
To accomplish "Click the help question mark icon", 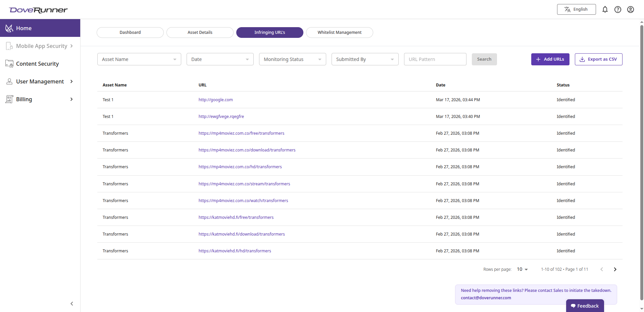I will 618,9.
